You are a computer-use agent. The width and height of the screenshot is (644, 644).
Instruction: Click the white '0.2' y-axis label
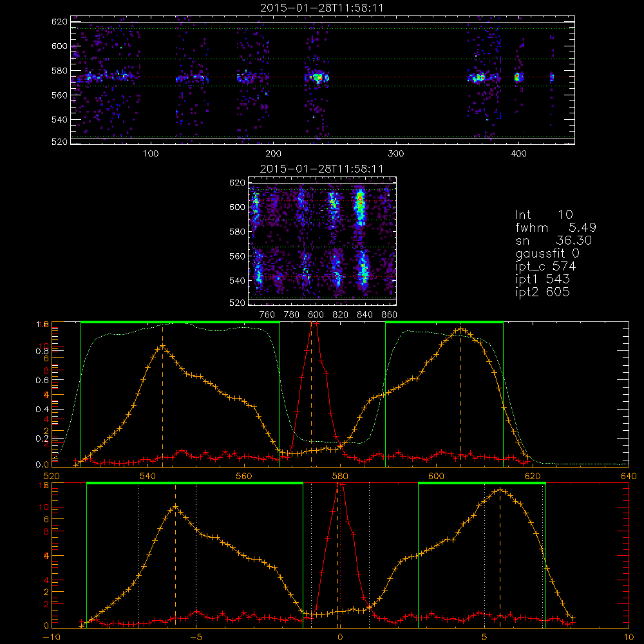click(42, 439)
